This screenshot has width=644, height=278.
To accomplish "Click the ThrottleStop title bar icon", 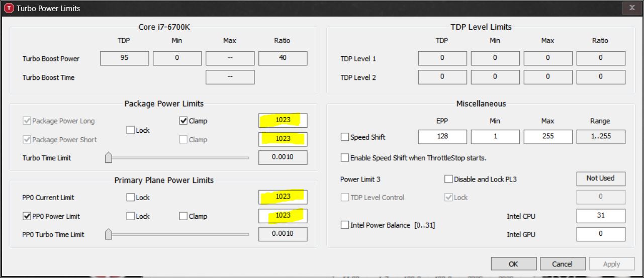I will tap(9, 8).
